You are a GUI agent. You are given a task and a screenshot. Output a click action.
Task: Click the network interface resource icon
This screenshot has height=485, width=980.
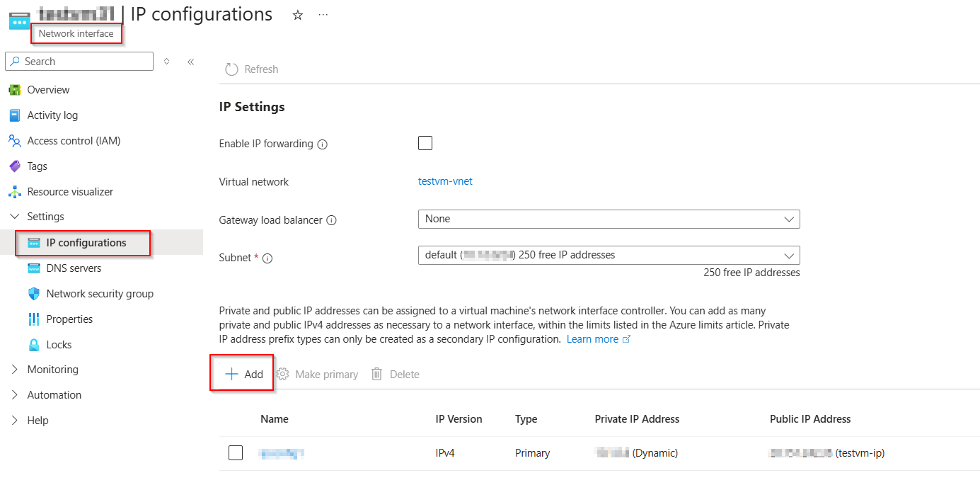[x=19, y=21]
